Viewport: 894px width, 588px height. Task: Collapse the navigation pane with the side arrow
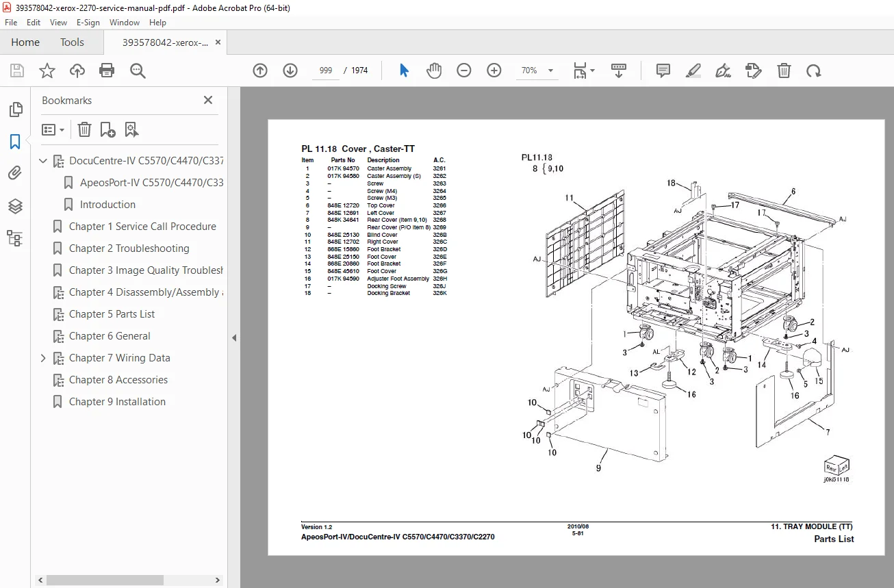pyautogui.click(x=233, y=337)
